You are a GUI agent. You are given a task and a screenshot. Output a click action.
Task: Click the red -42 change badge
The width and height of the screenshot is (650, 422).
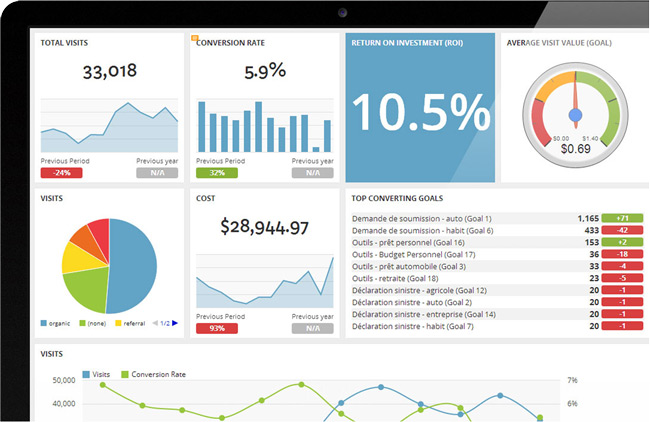click(x=622, y=229)
